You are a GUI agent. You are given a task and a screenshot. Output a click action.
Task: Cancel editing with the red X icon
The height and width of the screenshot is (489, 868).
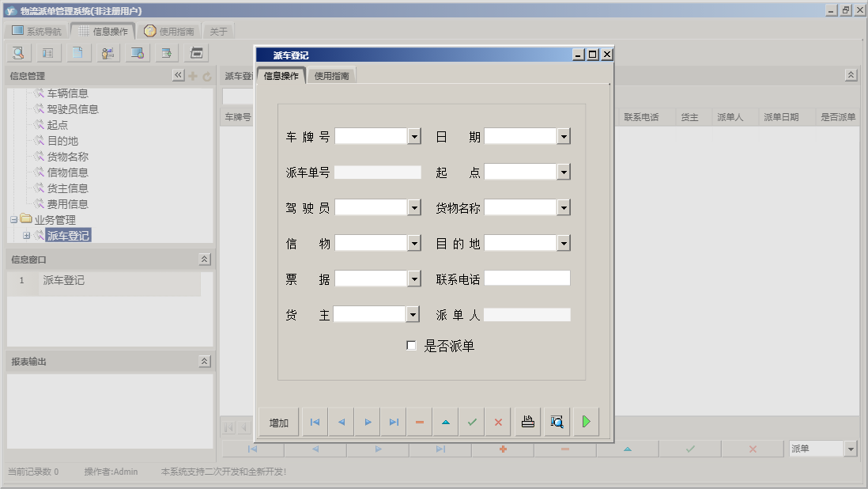pyautogui.click(x=497, y=422)
